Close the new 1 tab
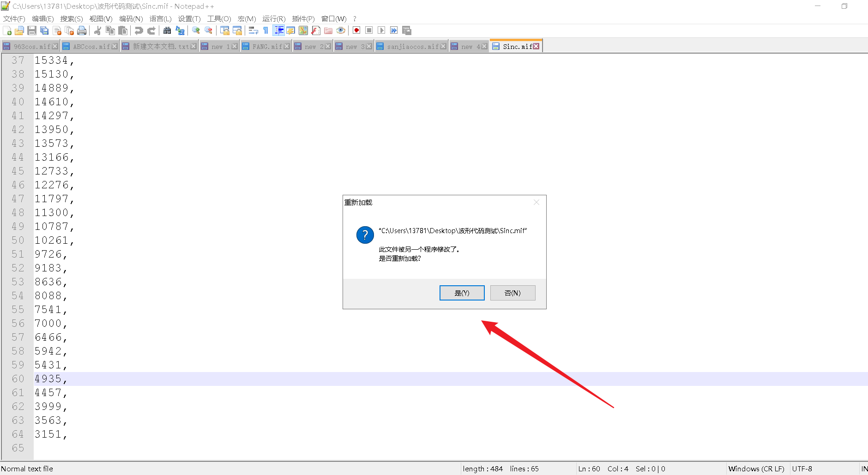Image resolution: width=868 pixels, height=475 pixels. [x=235, y=46]
